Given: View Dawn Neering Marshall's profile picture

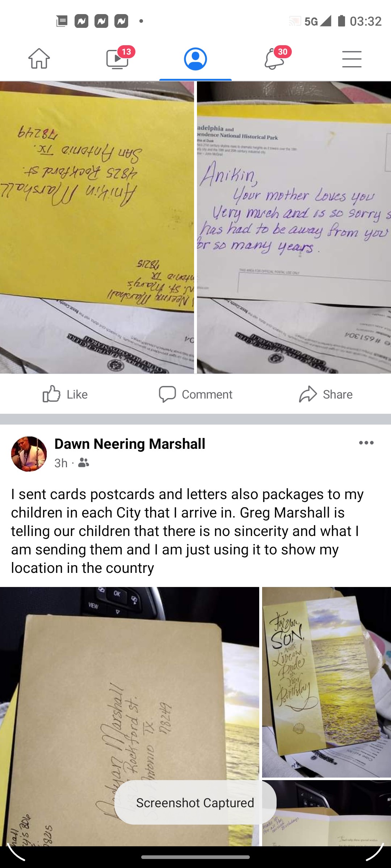Looking at the screenshot, I should click(x=29, y=454).
